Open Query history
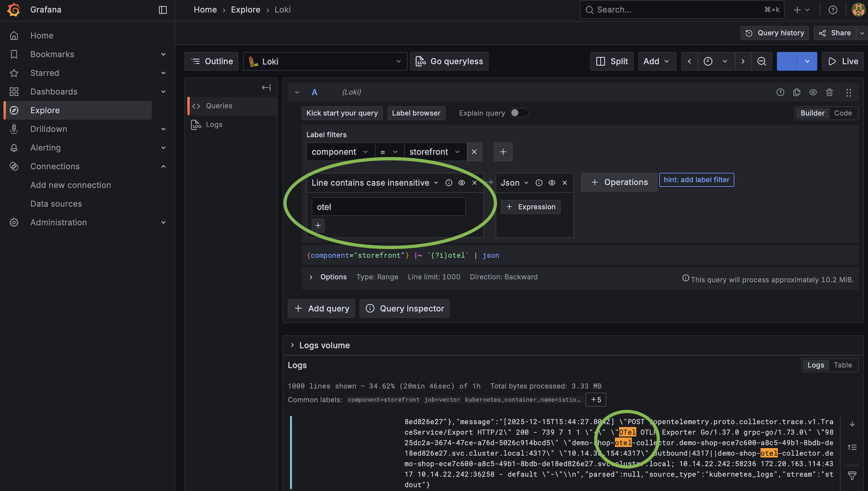Image resolution: width=868 pixels, height=491 pixels. [x=774, y=33]
